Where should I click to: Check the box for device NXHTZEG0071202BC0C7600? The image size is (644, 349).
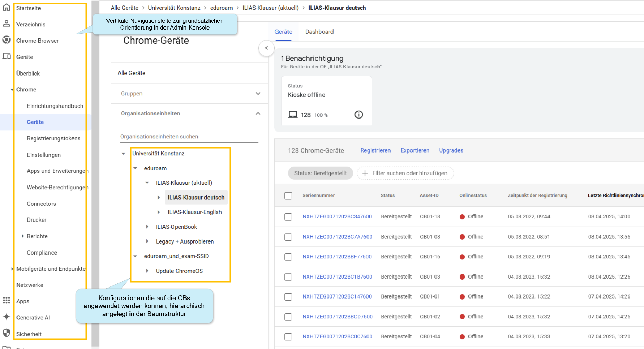click(x=288, y=337)
